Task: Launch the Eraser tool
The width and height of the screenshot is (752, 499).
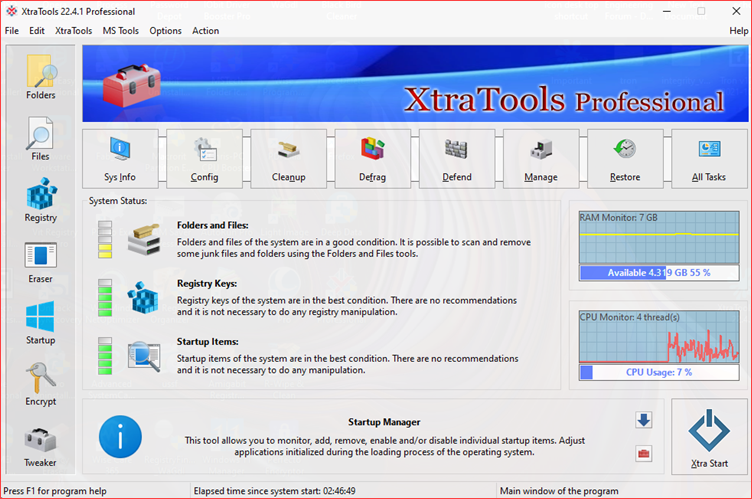Action: point(41,262)
